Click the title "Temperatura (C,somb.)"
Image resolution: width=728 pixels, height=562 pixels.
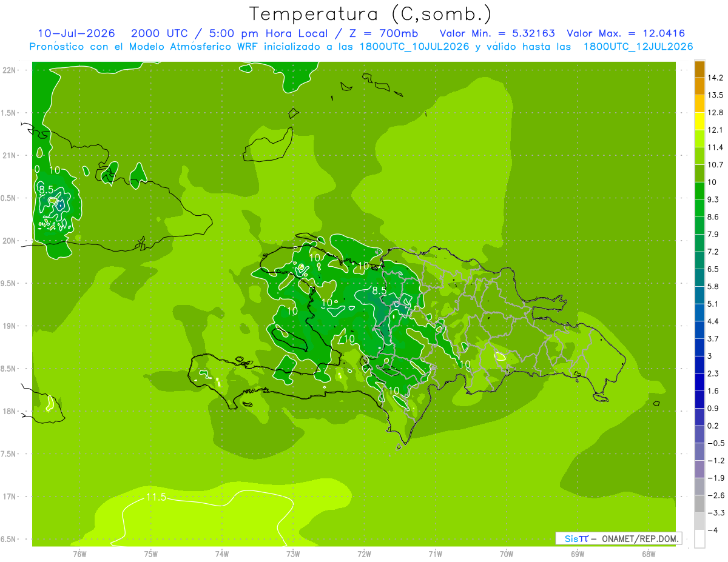tap(370, 14)
